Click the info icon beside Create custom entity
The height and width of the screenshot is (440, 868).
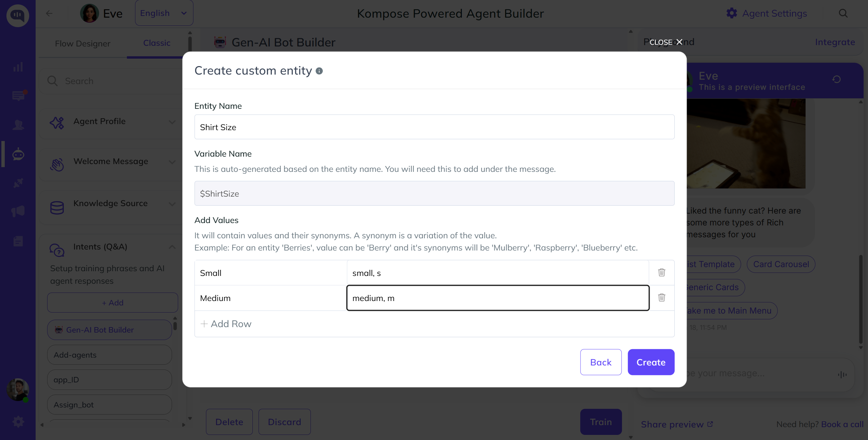click(x=319, y=71)
